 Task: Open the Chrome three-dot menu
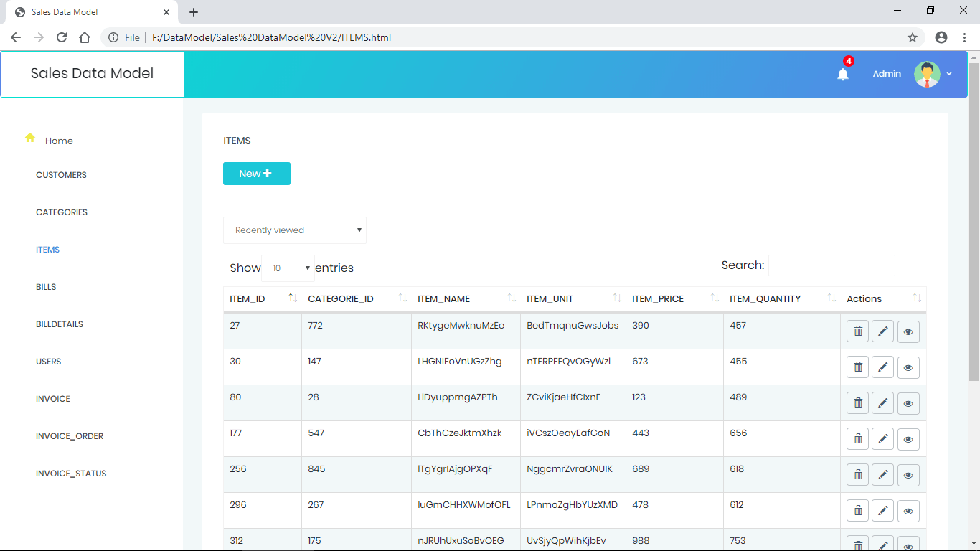[964, 37]
